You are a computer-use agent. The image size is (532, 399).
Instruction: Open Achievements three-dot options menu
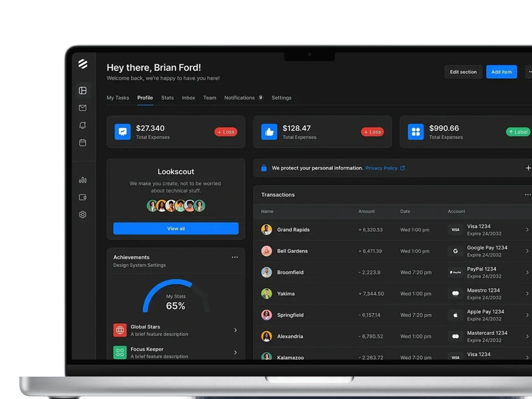(x=235, y=257)
